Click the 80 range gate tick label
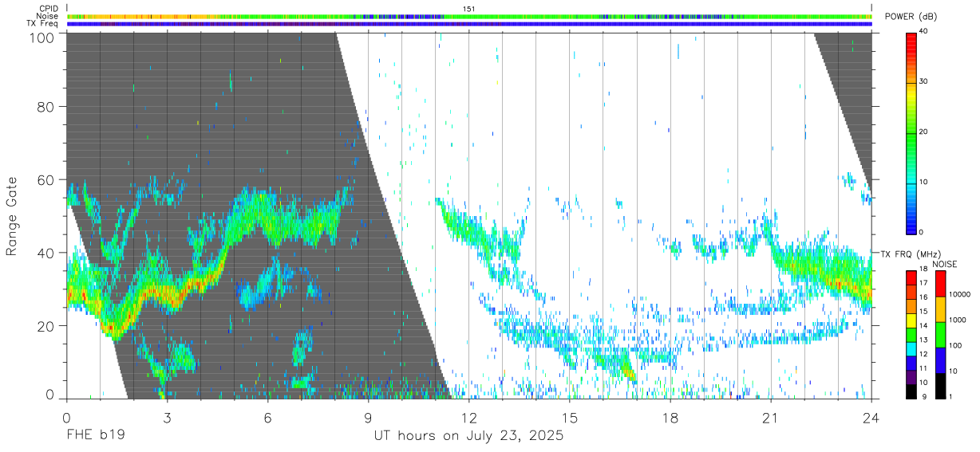 pyautogui.click(x=47, y=106)
